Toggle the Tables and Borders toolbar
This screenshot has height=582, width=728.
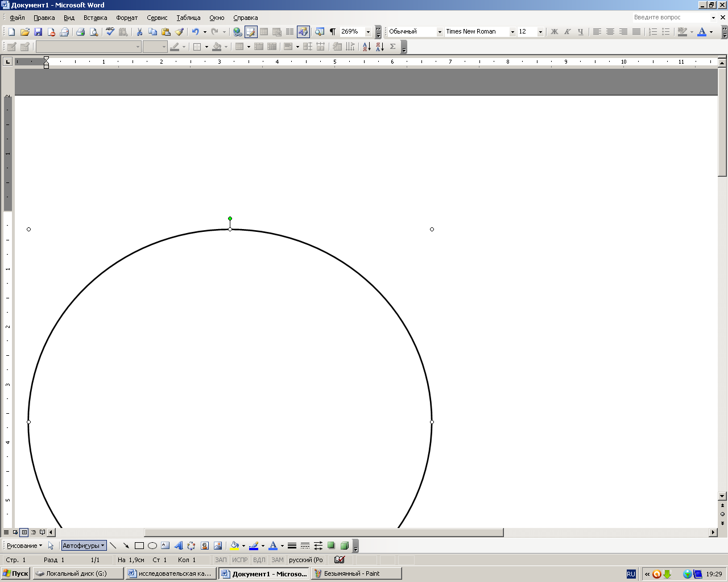251,32
